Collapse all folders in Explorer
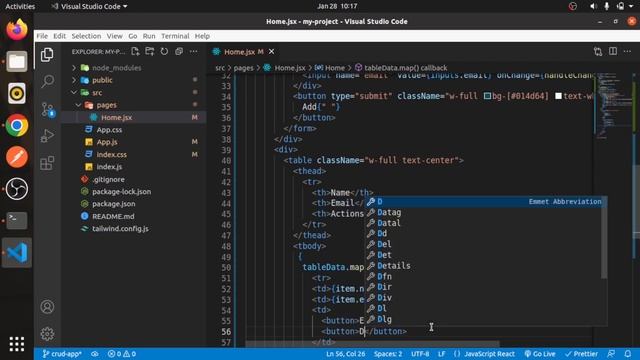This screenshot has width=640, height=360. (179, 51)
